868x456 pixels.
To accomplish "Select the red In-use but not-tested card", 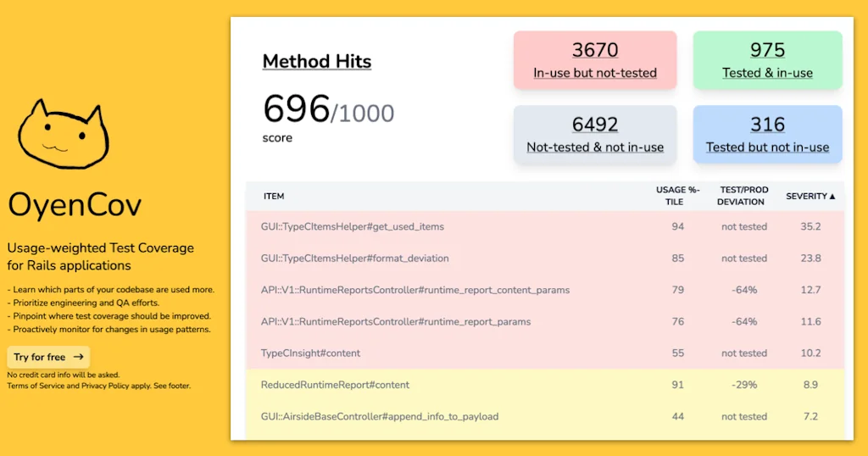I will [595, 60].
